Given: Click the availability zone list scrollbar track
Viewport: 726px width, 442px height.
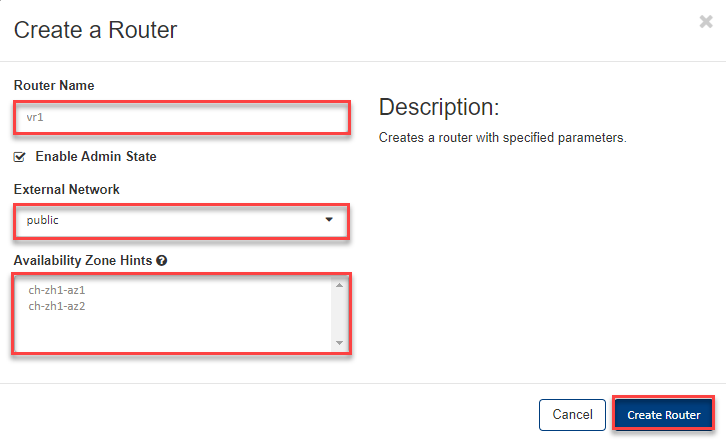Looking at the screenshot, I should click(x=339, y=315).
